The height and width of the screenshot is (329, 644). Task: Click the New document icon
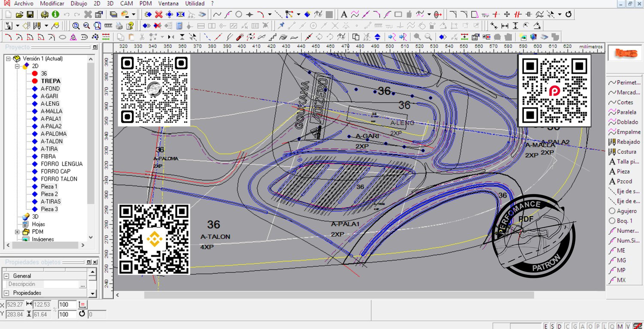9,15
